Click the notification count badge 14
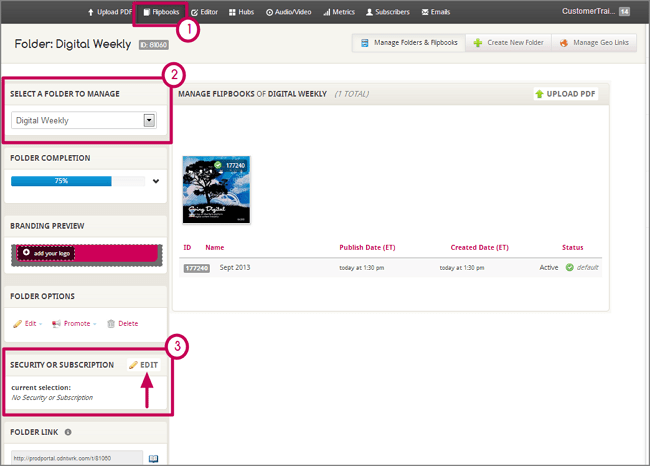650x466 pixels. click(624, 12)
